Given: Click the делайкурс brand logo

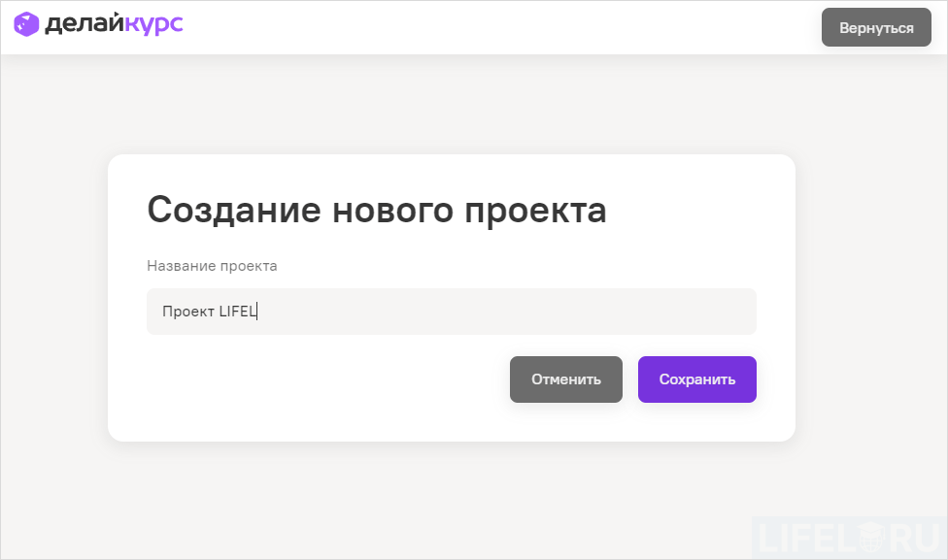Looking at the screenshot, I should pyautogui.click(x=97, y=23).
